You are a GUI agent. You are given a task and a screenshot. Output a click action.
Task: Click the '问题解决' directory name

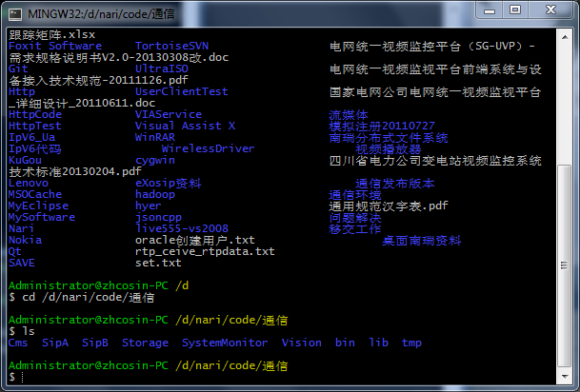point(355,218)
